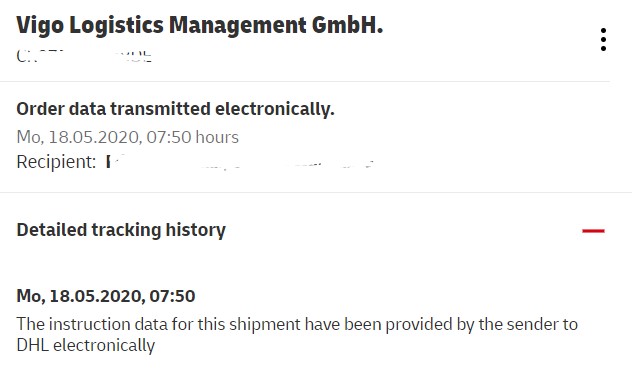Click the bold 'Mo, 18.05.2020, 07:50' timestamp entry
This screenshot has width=632, height=371.
[106, 296]
